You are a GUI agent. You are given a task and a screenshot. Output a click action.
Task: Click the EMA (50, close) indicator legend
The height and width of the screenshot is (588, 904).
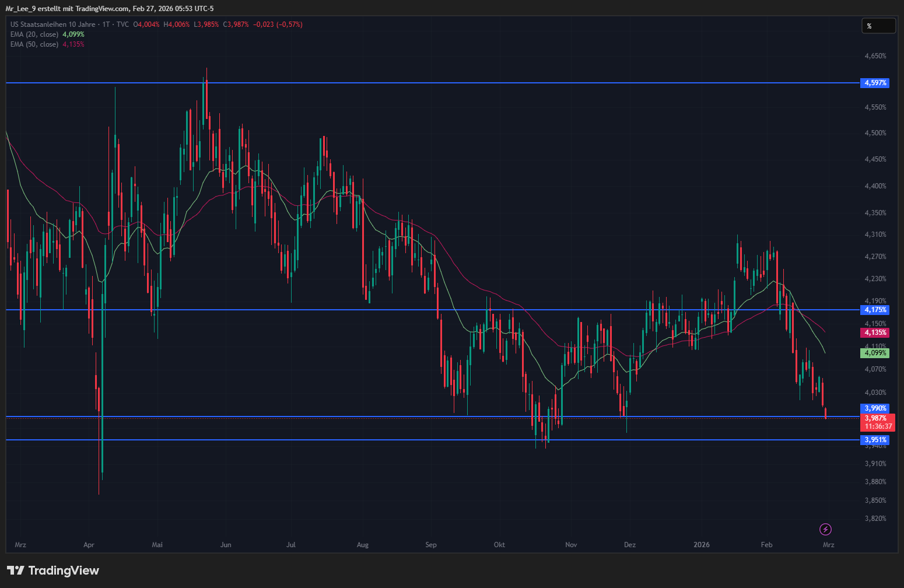[34, 44]
